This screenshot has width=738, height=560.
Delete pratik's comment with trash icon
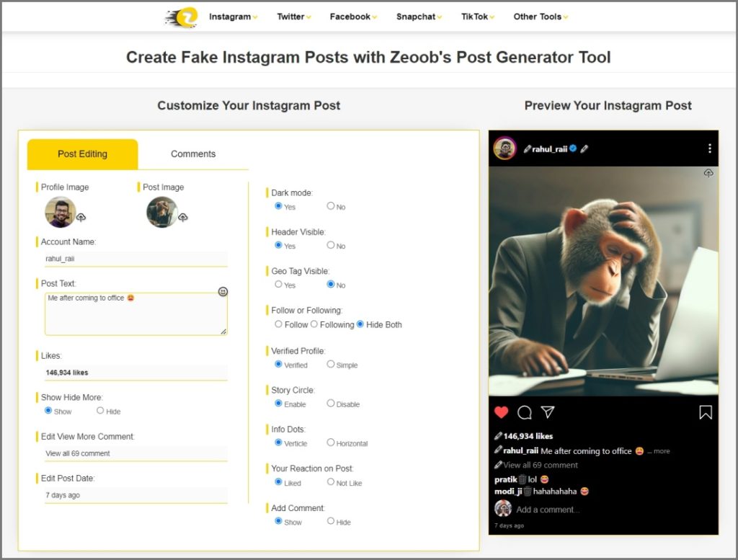click(x=522, y=479)
